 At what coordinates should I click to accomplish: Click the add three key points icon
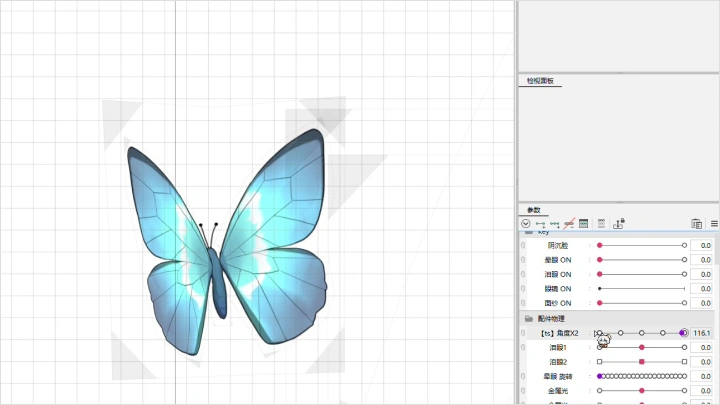tap(555, 224)
